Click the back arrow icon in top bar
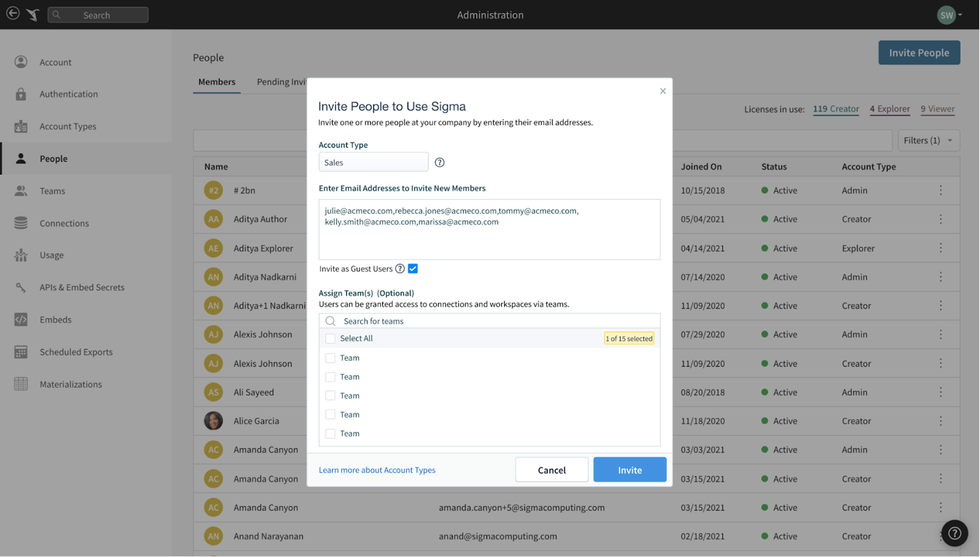The height and width of the screenshot is (557, 980). pos(13,14)
